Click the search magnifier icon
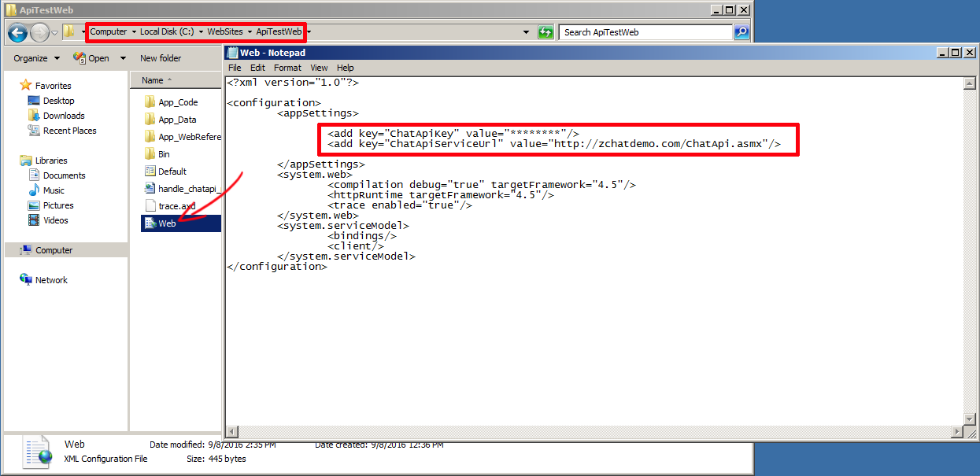The width and height of the screenshot is (980, 476). pos(741,32)
